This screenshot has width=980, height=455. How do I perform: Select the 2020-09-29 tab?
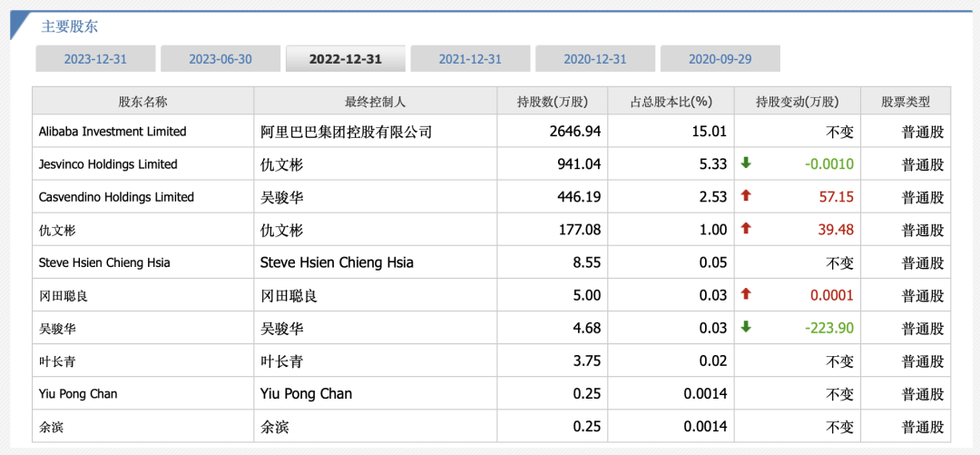click(720, 59)
